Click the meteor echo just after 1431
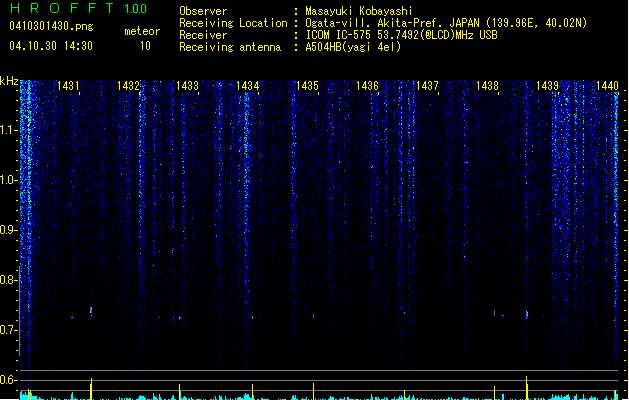The image size is (629, 400). [x=91, y=311]
